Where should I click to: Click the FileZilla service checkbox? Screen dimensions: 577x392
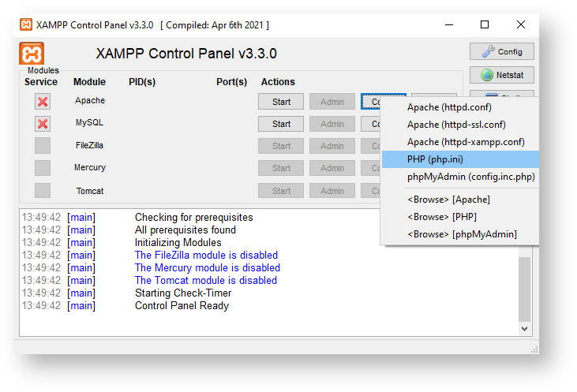(x=43, y=146)
